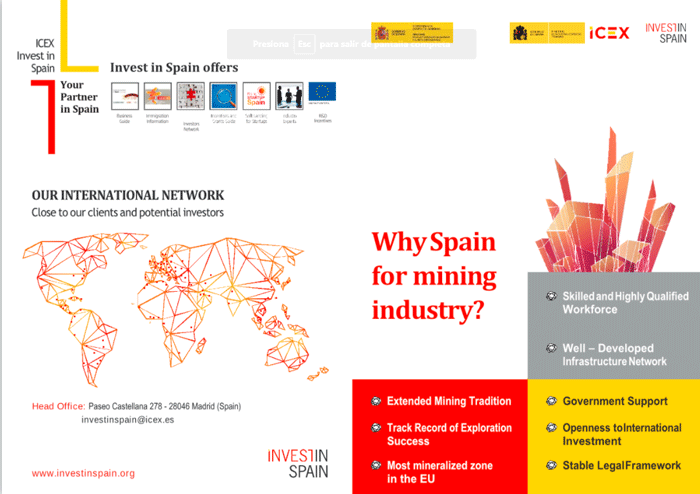This screenshot has width=700, height=494.
Task: Select the Investors Network puzzle icon
Action: [191, 96]
